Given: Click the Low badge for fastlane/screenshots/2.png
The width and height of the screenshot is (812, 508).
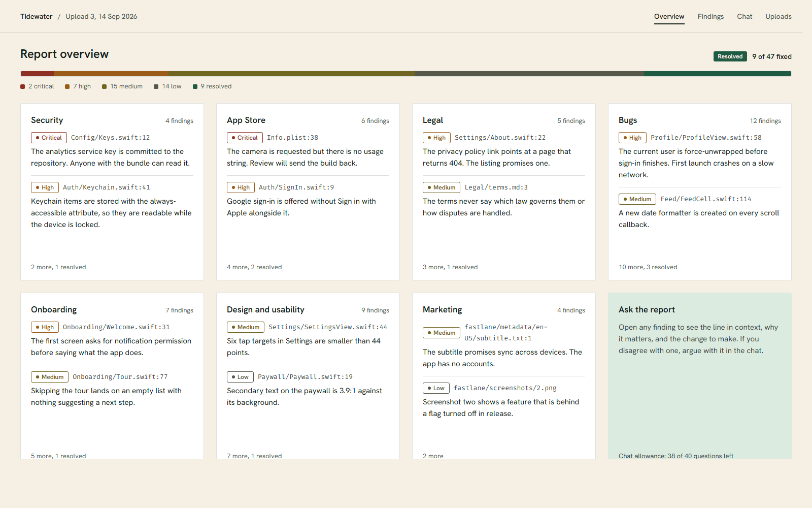Looking at the screenshot, I should coord(436,388).
